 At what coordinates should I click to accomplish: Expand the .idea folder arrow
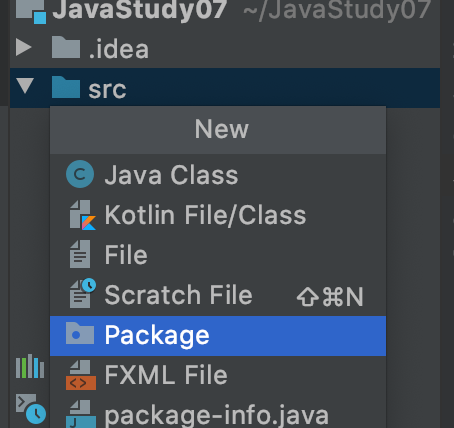point(24,47)
